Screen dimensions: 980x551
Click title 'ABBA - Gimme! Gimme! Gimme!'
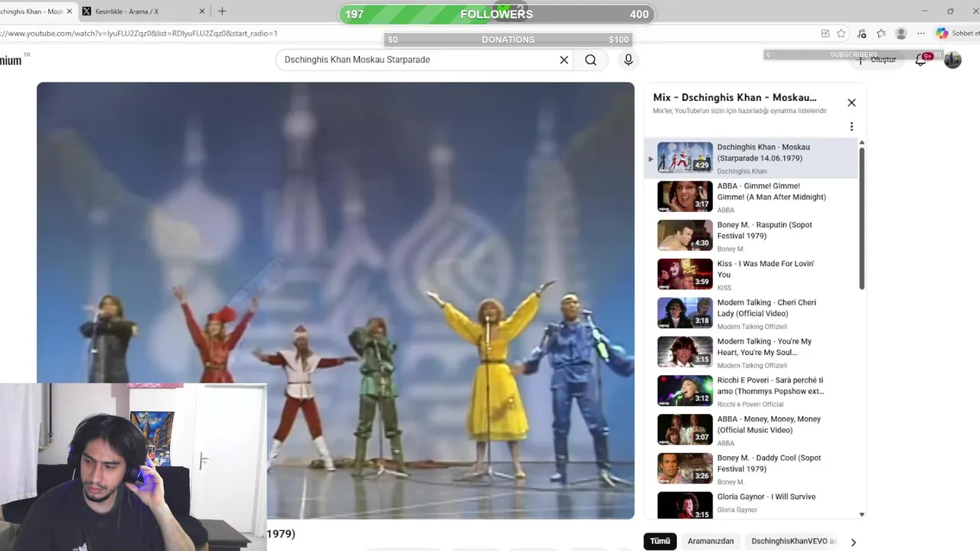[x=771, y=191]
